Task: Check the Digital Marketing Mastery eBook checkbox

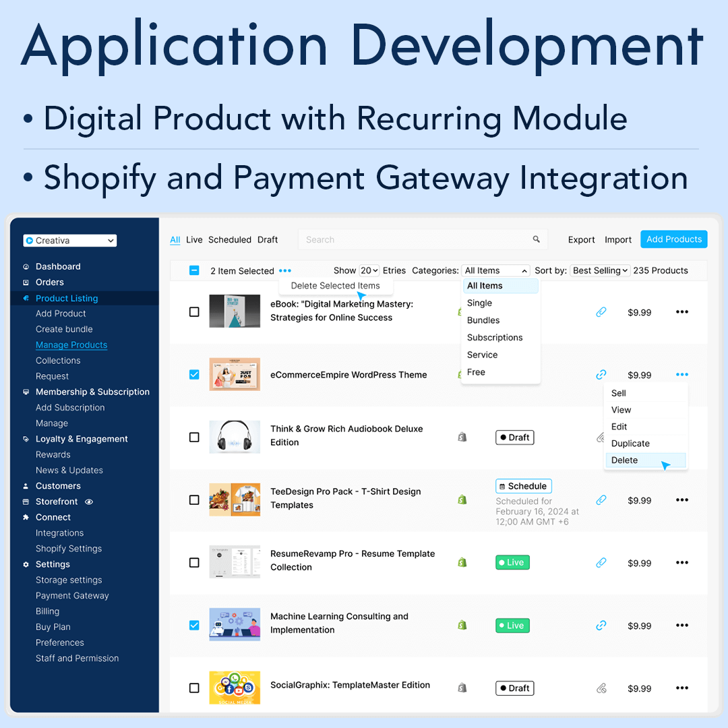Action: click(194, 312)
